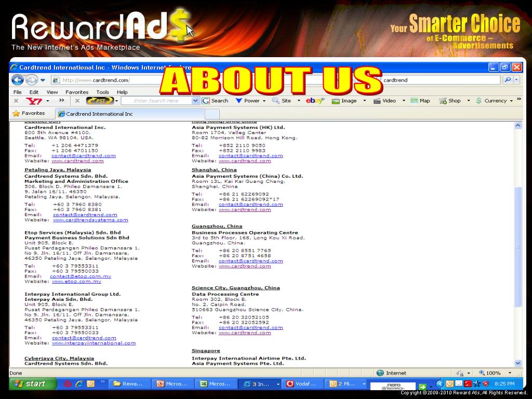Image resolution: width=532 pixels, height=399 pixels.
Task: Click website link under Science City, Guangzhou
Action: tap(245, 332)
